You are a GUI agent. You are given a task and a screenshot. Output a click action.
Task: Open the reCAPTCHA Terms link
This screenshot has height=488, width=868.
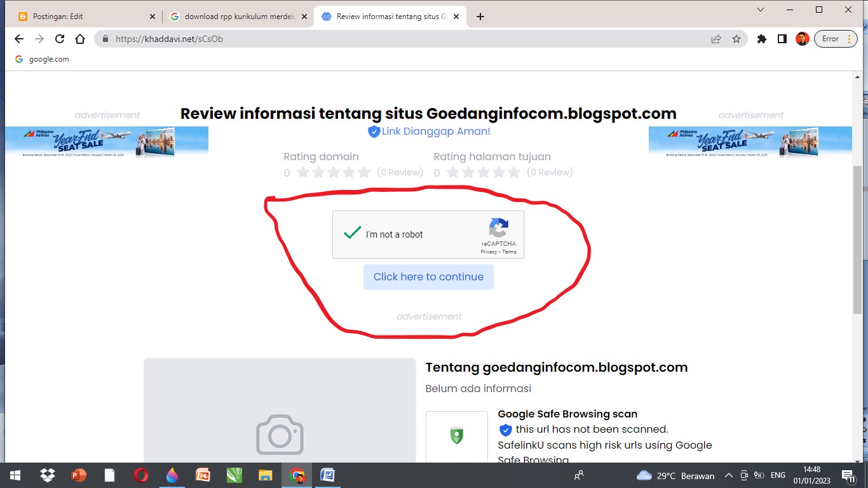coord(510,252)
